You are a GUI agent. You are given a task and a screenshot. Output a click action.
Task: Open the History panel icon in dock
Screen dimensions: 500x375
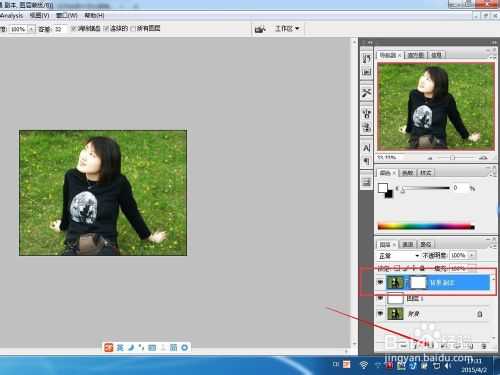click(367, 59)
